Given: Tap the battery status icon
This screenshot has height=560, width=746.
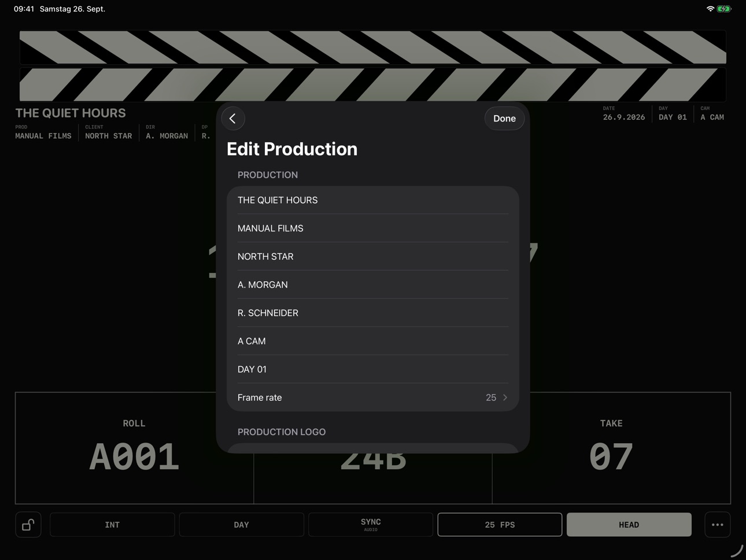Looking at the screenshot, I should [724, 9].
